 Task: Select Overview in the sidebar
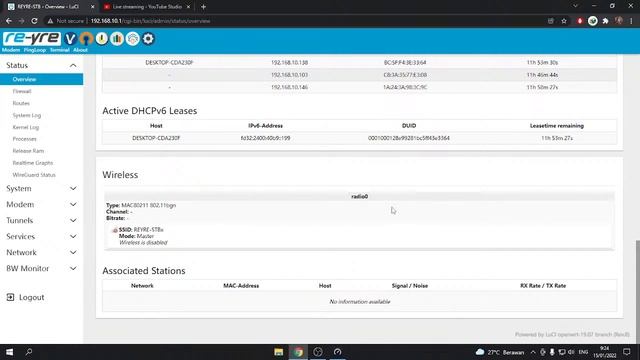(41, 79)
